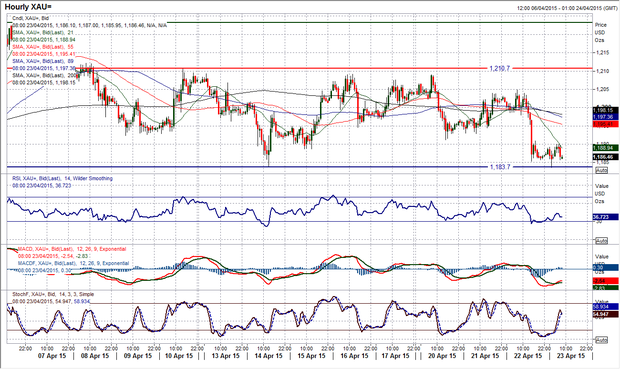Select the 1,183.7 support line label
Viewport: 620px width, 369px height.
pos(500,167)
